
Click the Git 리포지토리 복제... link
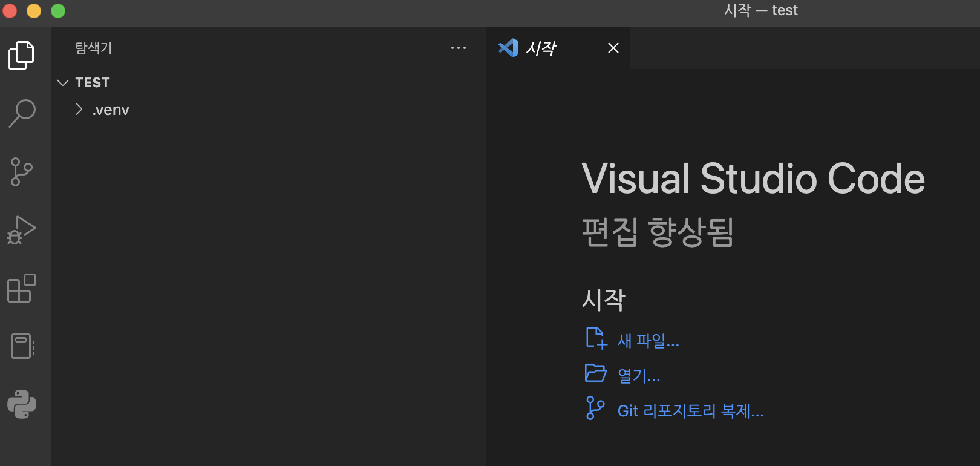pos(691,411)
